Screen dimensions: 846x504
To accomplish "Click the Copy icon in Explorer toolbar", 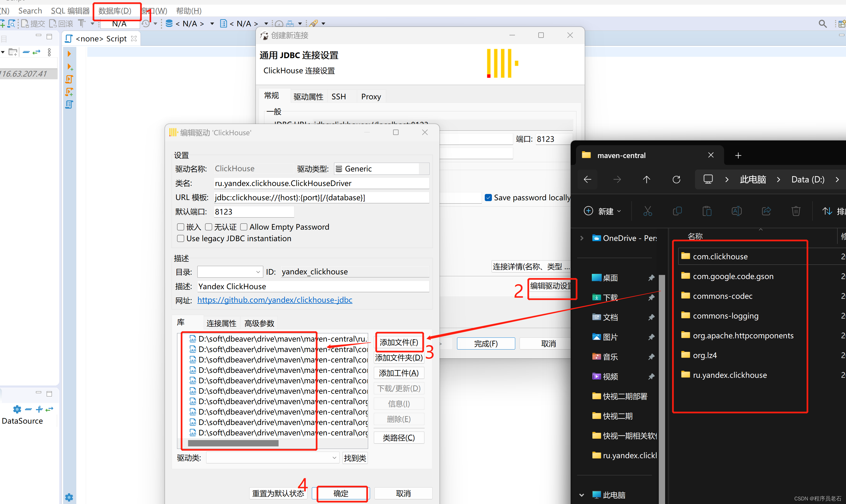I will click(677, 211).
